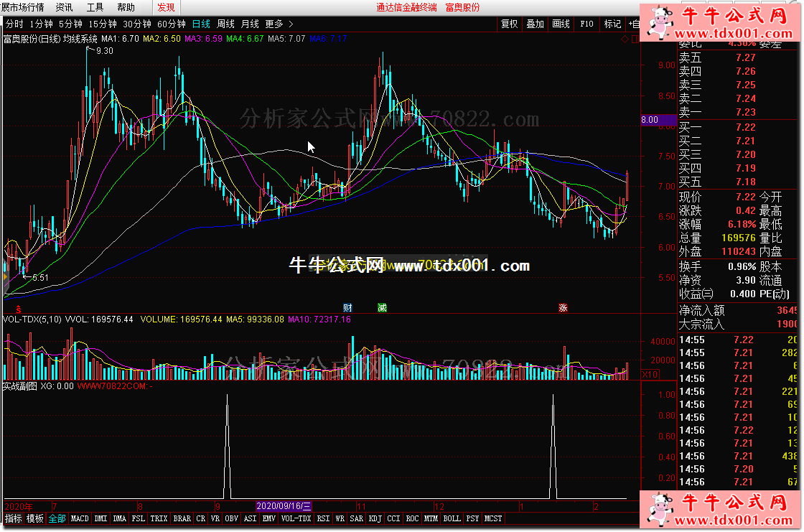This screenshot has width=804, height=532.
Task: Click the 现价 7.22 current price row
Action: point(717,197)
